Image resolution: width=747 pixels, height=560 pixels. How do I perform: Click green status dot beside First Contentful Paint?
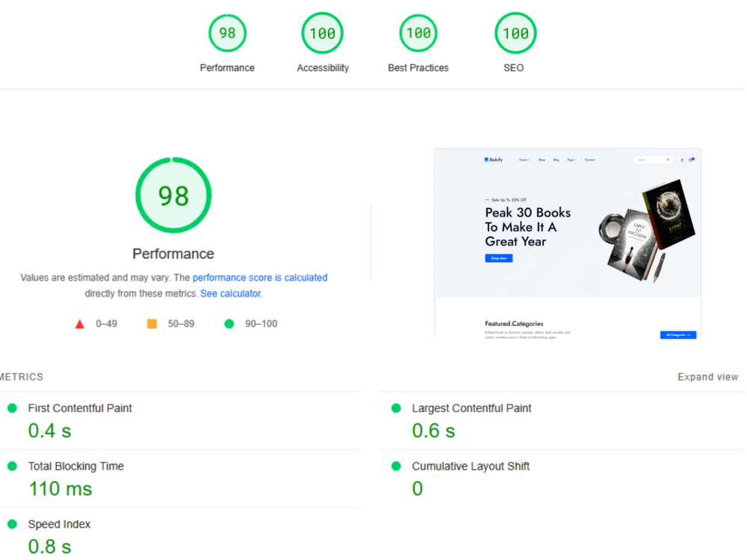13,408
